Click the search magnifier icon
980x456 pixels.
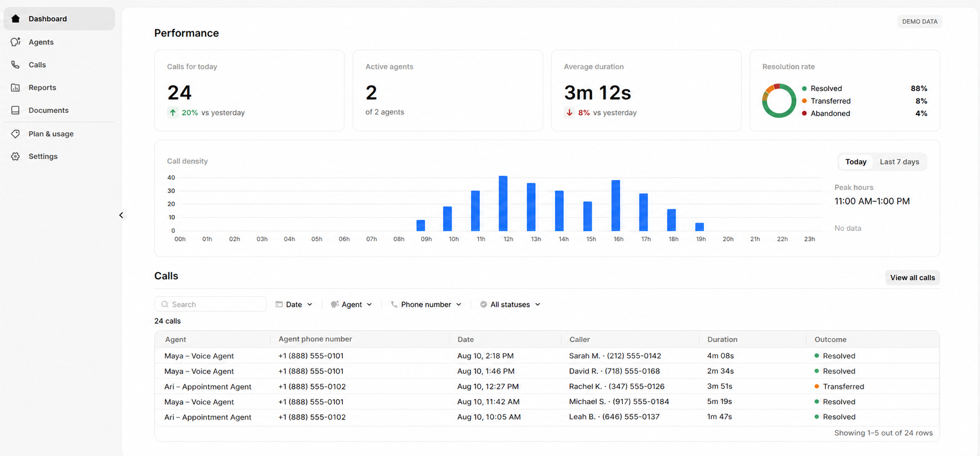tap(165, 304)
